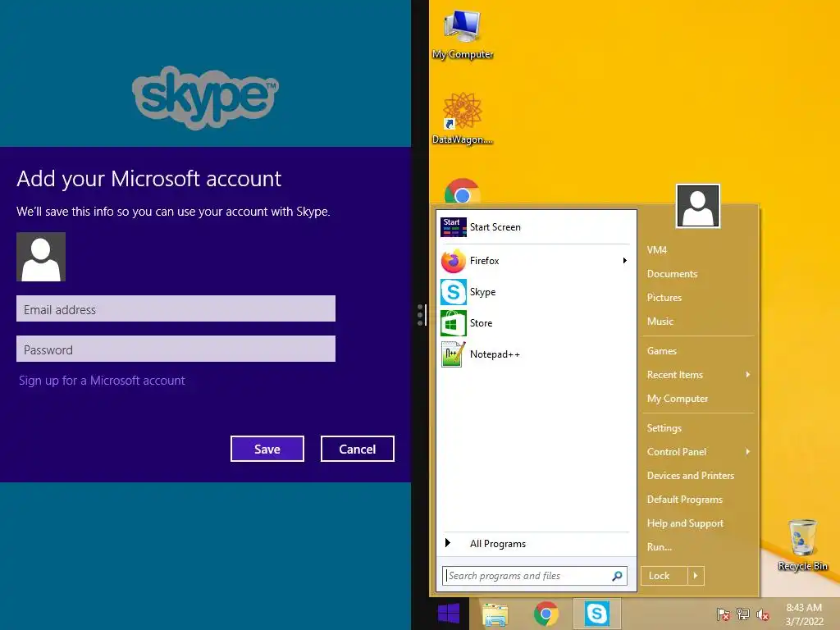
Task: Expand the Firefox jump list arrow
Action: point(624,261)
